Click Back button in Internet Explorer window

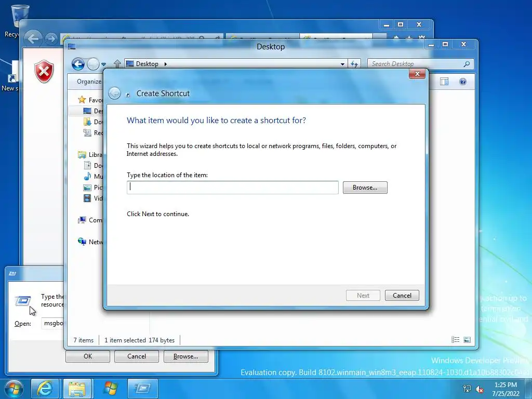[33, 38]
